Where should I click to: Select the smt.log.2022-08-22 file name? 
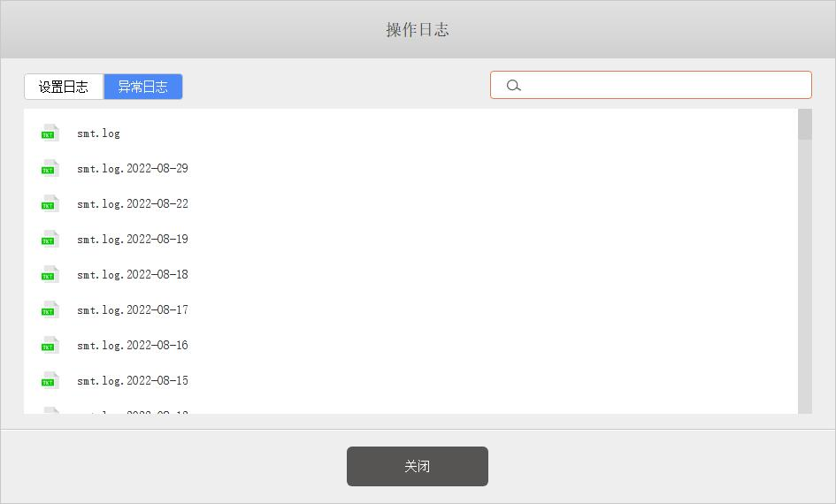point(133,204)
